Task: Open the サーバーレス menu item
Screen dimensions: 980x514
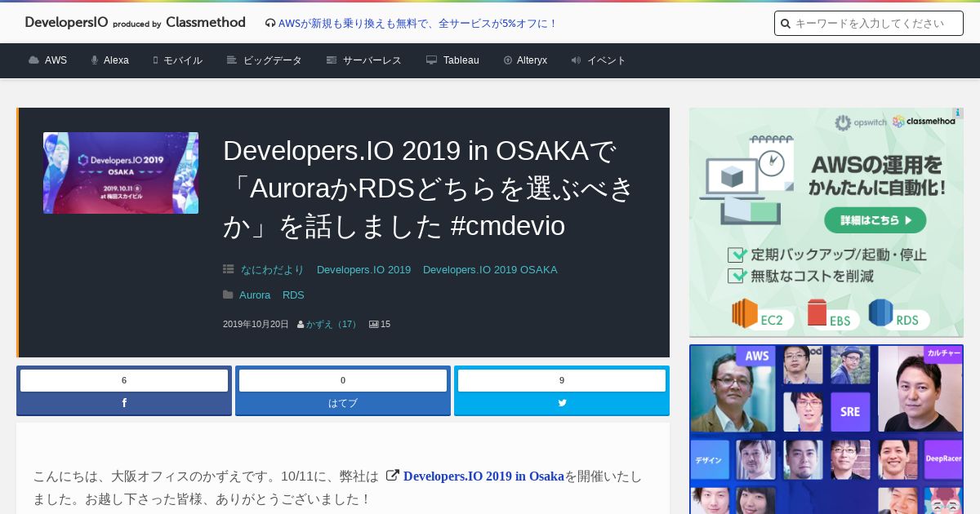Action: (x=372, y=60)
